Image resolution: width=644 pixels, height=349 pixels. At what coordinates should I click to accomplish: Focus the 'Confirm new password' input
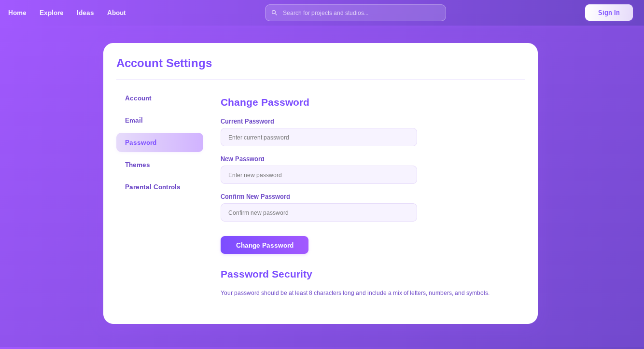click(319, 212)
